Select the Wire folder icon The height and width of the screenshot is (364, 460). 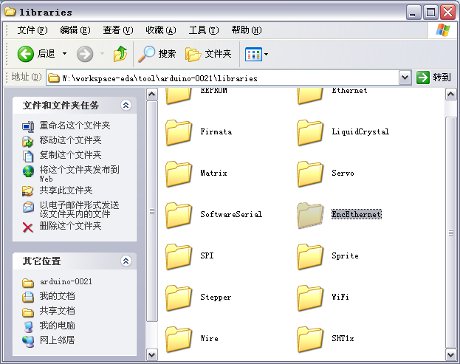coord(178,339)
